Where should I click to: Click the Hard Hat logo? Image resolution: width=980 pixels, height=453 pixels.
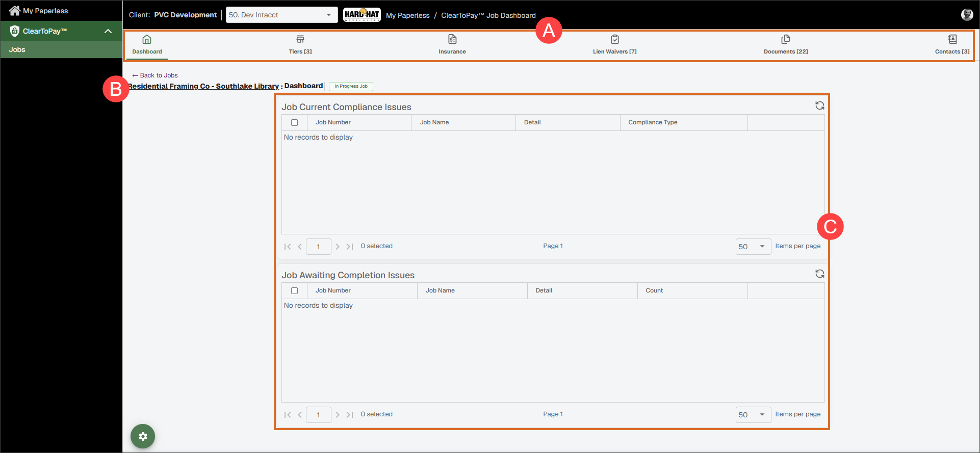tap(362, 15)
